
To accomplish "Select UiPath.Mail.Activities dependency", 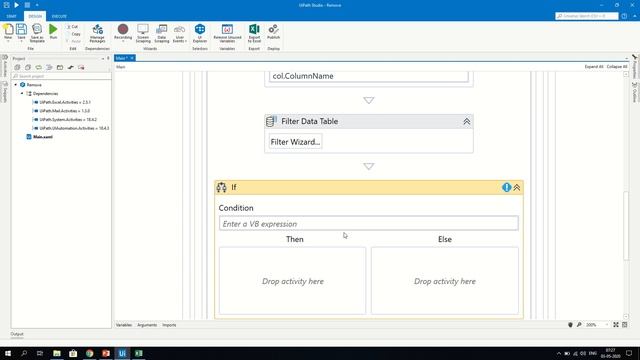I will coord(62,111).
